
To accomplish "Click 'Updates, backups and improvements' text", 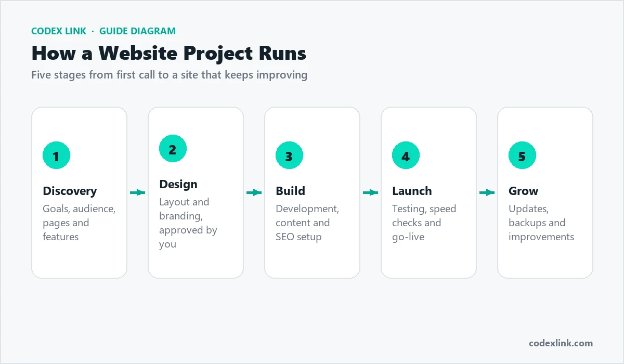I will (x=541, y=223).
